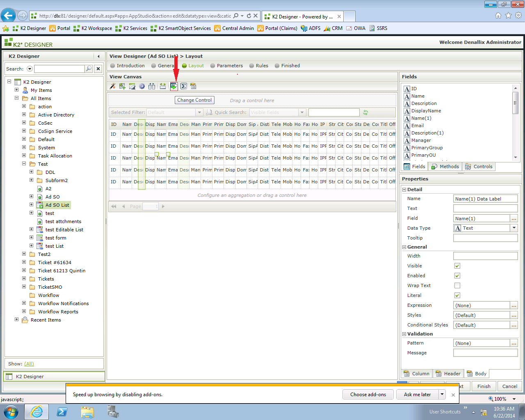Click the Cancel button
The image size is (525, 420).
click(x=510, y=386)
